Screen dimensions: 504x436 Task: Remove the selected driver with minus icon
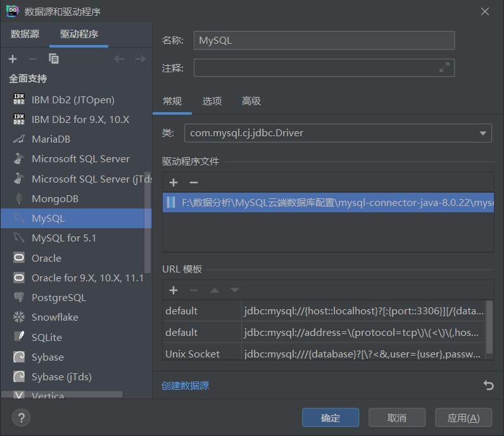tap(33, 59)
